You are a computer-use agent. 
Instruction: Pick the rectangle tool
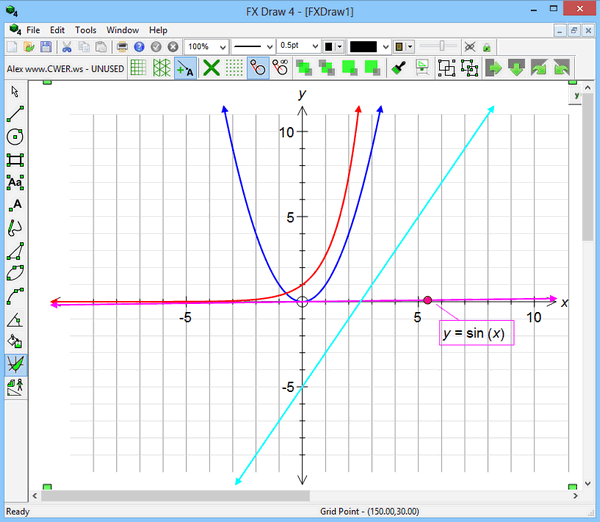[x=15, y=159]
